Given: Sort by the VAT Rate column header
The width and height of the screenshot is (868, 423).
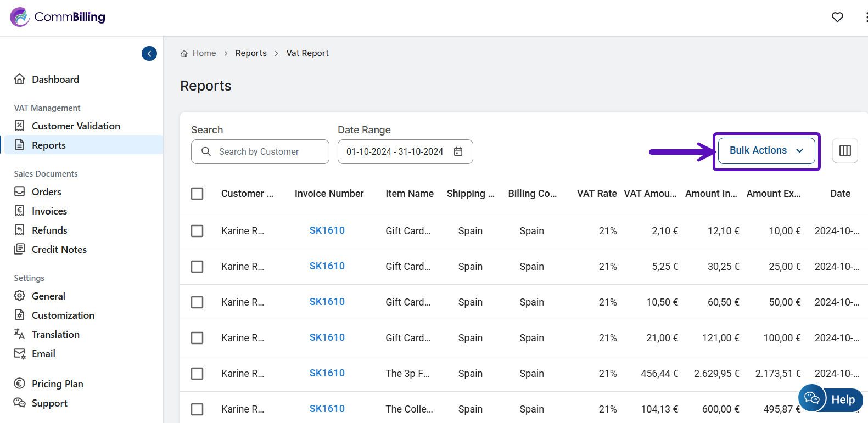Looking at the screenshot, I should click(596, 194).
